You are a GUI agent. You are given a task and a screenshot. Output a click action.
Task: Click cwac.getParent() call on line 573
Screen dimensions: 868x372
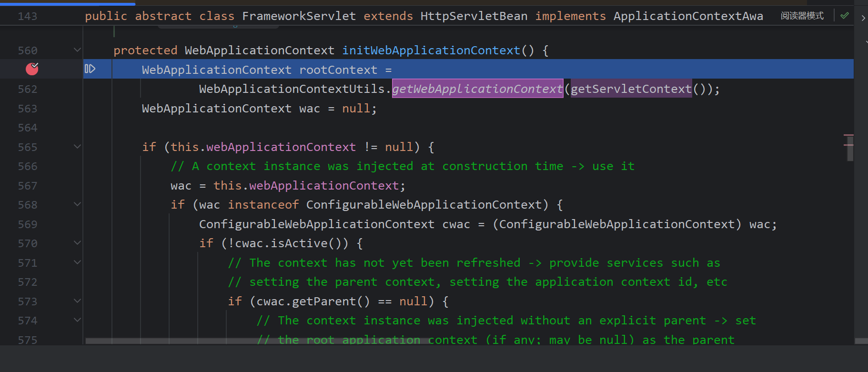[313, 302]
